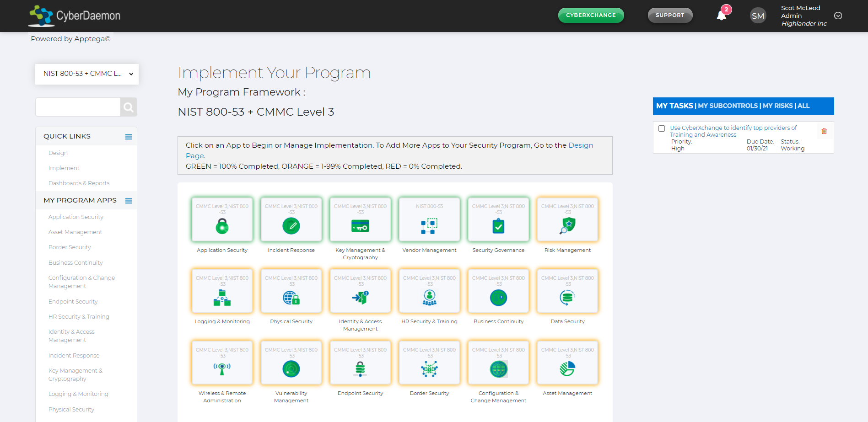Open the Incident Response app tile
The width and height of the screenshot is (868, 422).
pyautogui.click(x=291, y=219)
